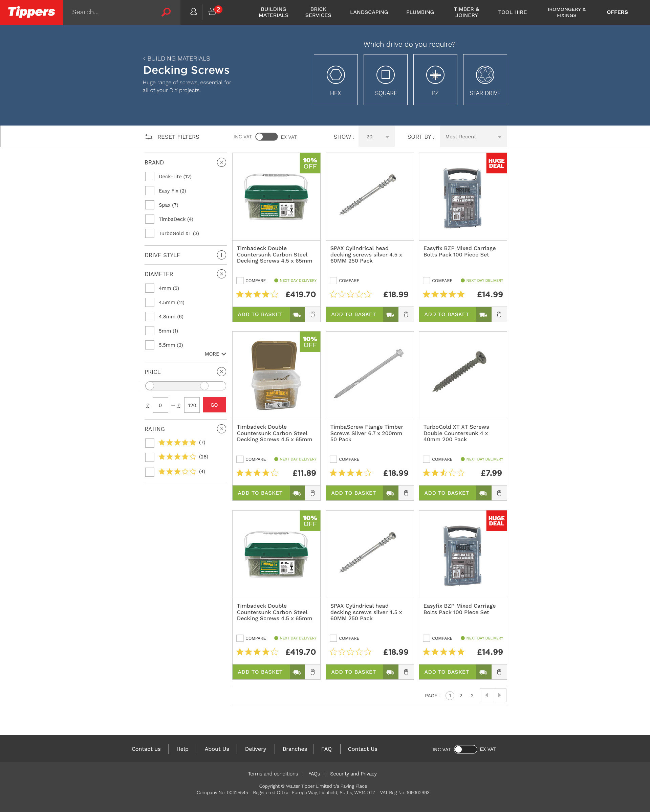Tick COMPARE on TimbaScrew Flange card
The width and height of the screenshot is (650, 812).
tap(333, 459)
